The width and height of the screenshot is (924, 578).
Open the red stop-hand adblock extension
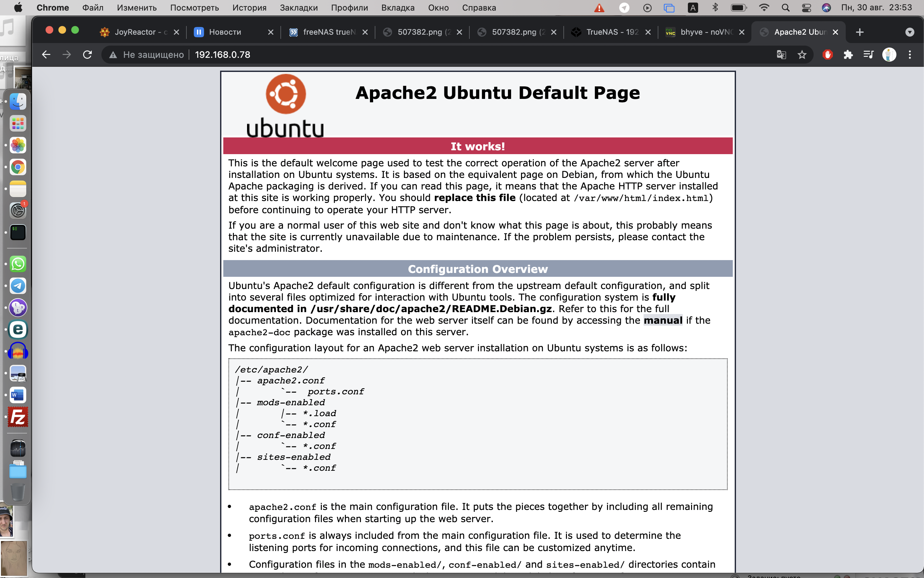tap(827, 55)
